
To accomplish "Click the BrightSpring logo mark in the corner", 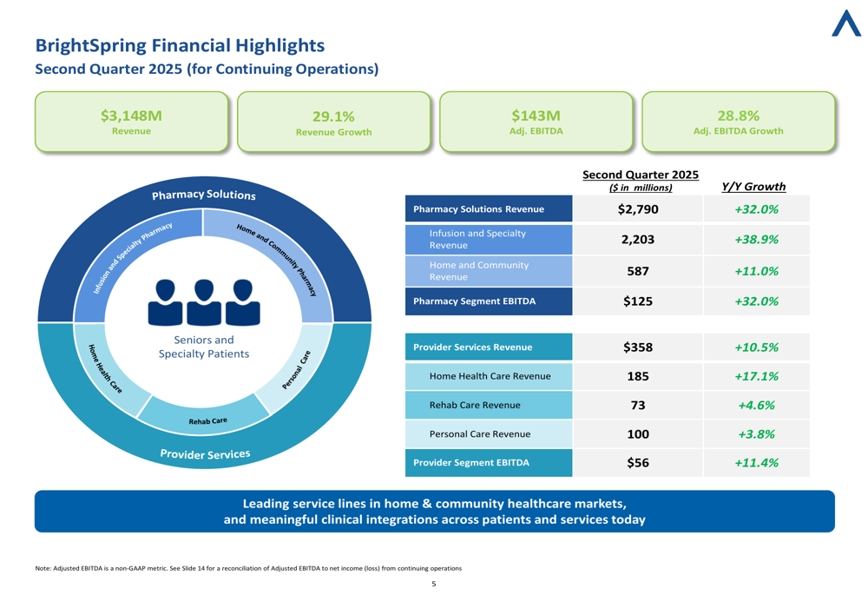I will point(845,23).
